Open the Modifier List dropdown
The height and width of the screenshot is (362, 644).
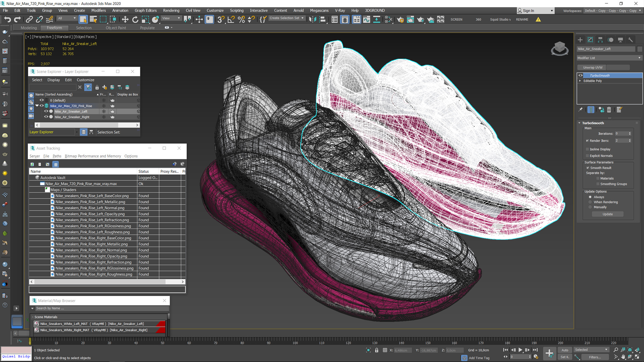[609, 58]
